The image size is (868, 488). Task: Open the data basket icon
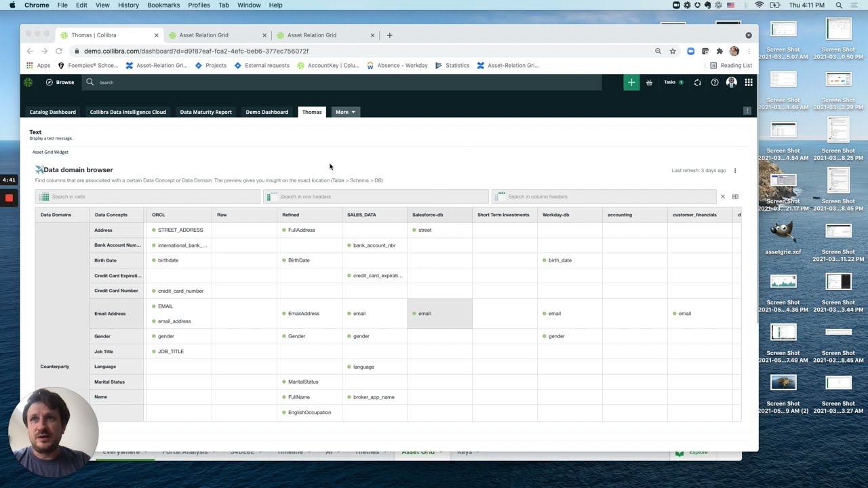tap(649, 82)
